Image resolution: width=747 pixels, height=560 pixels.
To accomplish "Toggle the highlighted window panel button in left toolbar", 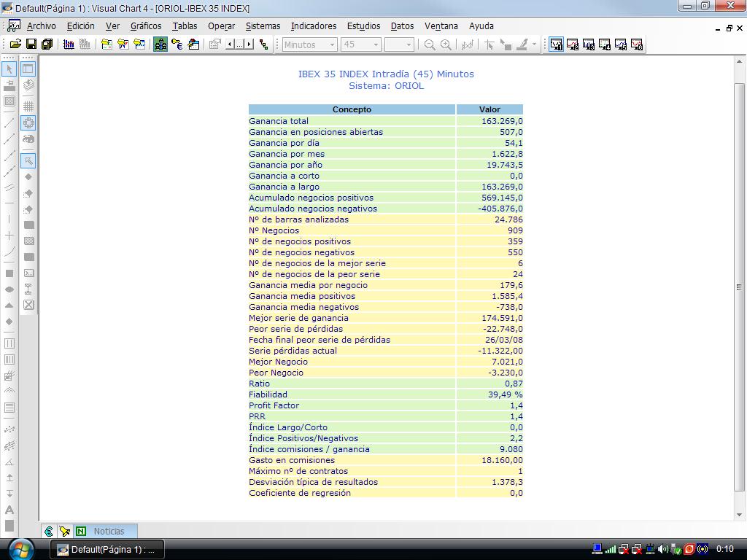I will (x=28, y=69).
